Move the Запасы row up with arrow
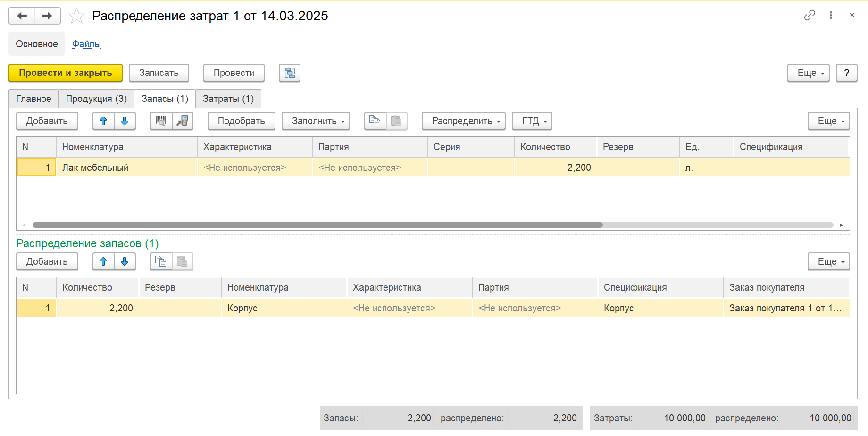Screen dimensions: 868x436 tap(103, 121)
